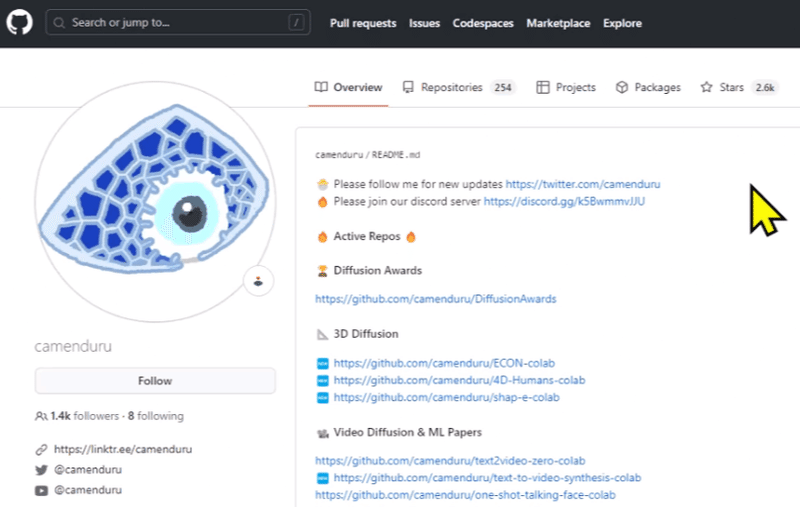Viewport: 800px width, 507px height.
Task: Click the '3D Diffusion' heading text
Action: click(366, 334)
